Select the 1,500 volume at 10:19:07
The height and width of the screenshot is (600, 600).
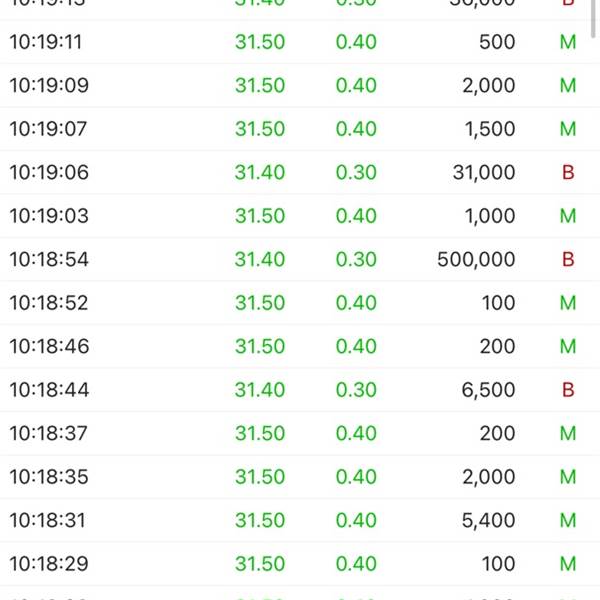(490, 129)
